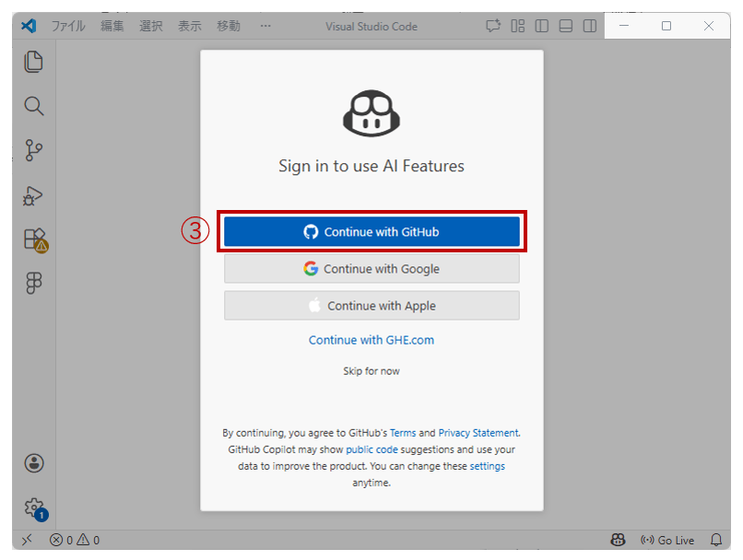Expand the overflow menu (…) in menu bar
Viewport: 743px width, 560px height.
pyautogui.click(x=265, y=26)
